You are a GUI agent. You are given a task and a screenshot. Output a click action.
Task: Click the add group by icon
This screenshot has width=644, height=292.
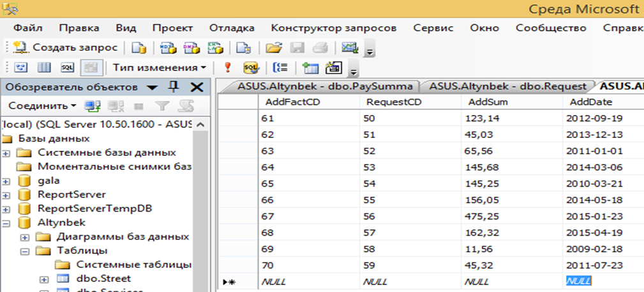click(280, 68)
